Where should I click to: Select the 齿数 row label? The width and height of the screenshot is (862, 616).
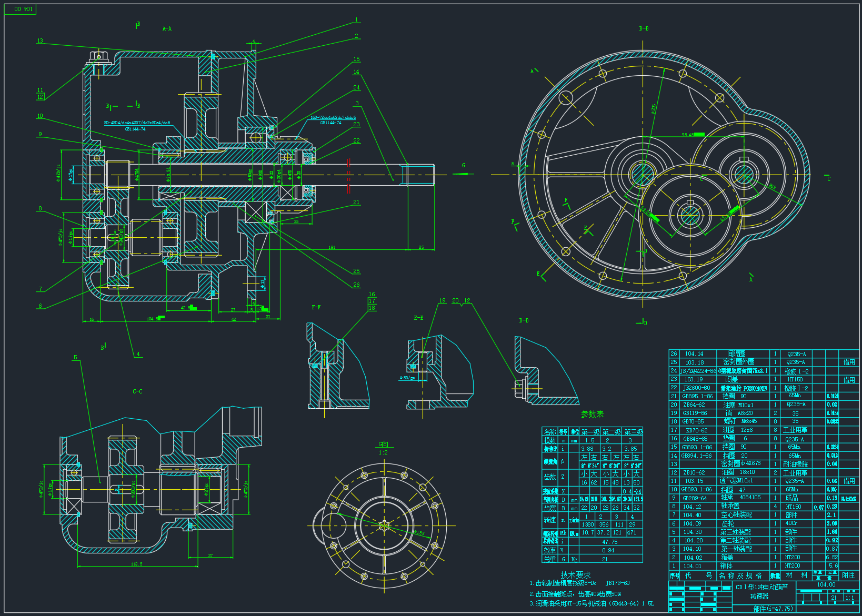point(550,477)
